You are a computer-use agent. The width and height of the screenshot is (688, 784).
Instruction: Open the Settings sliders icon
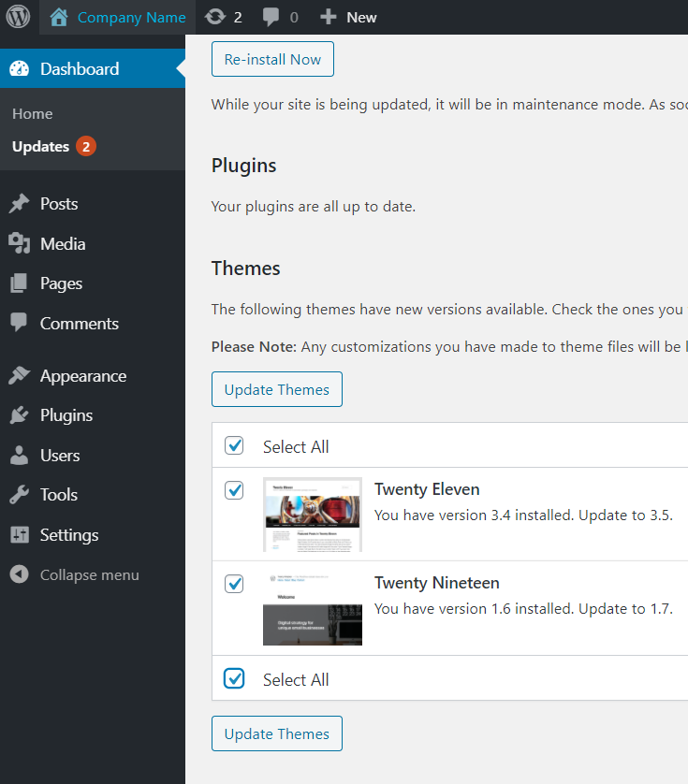[20, 535]
